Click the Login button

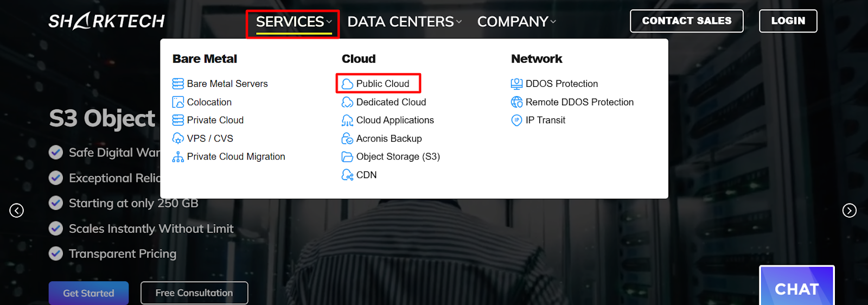click(788, 21)
